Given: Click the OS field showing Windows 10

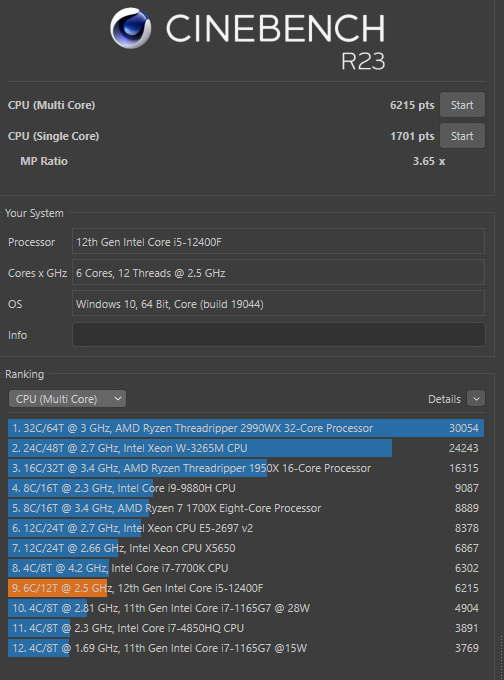Looking at the screenshot, I should pyautogui.click(x=278, y=304).
